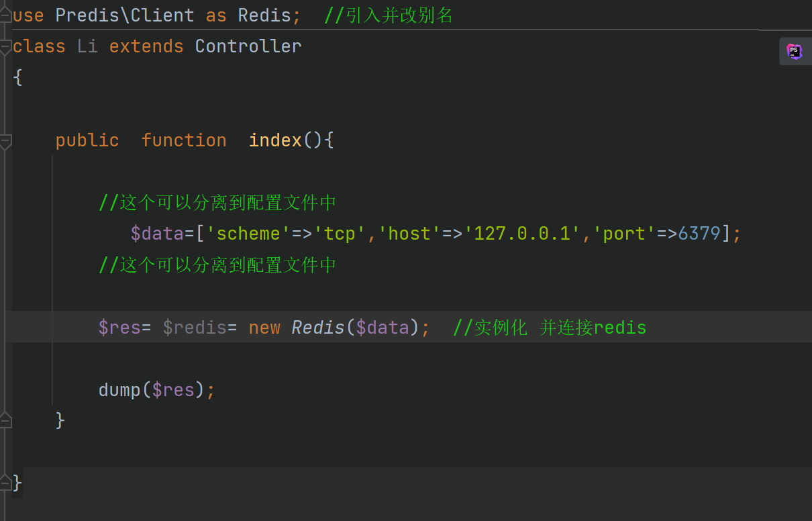
Task: Click the index method name
Action: click(275, 140)
